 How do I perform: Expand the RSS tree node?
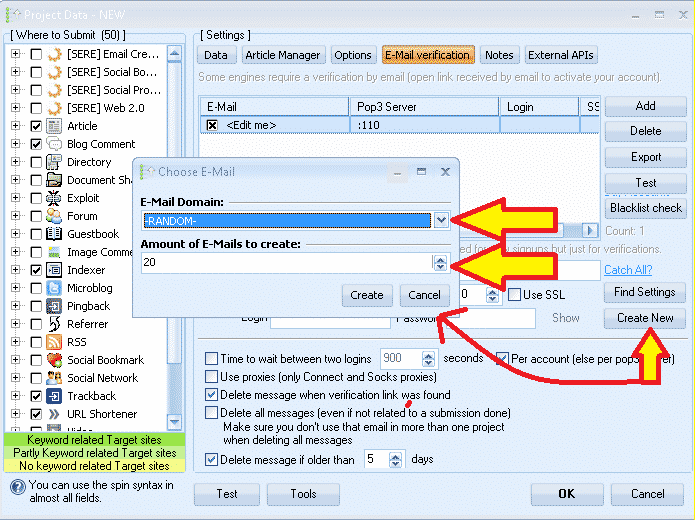click(x=16, y=342)
